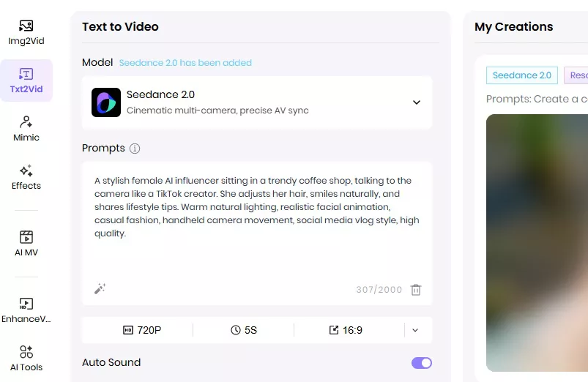588x382 pixels.
Task: Click the 720P resolution setting
Action: (142, 330)
